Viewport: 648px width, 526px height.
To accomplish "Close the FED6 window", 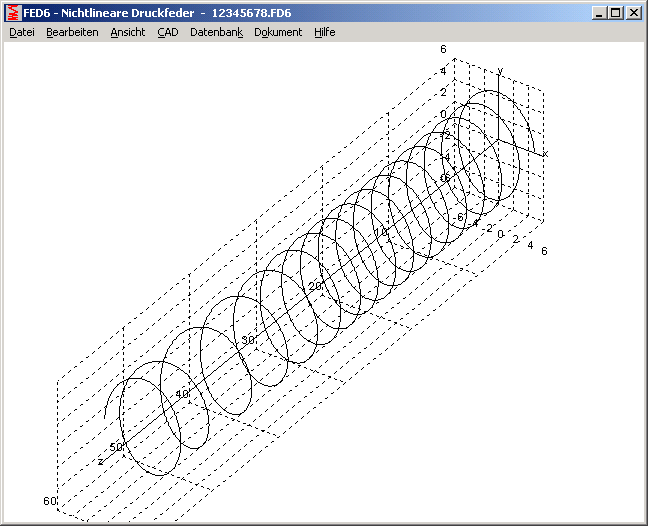I will tap(633, 13).
